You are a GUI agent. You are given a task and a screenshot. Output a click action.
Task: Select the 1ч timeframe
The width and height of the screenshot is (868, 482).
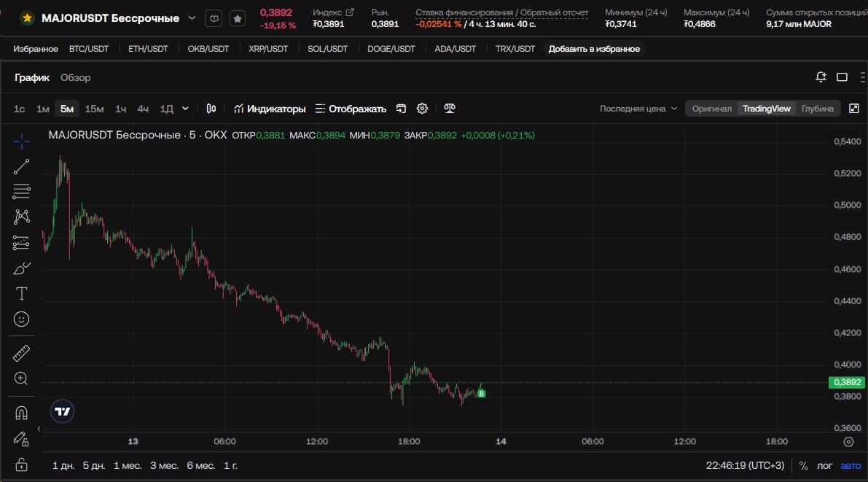click(121, 109)
